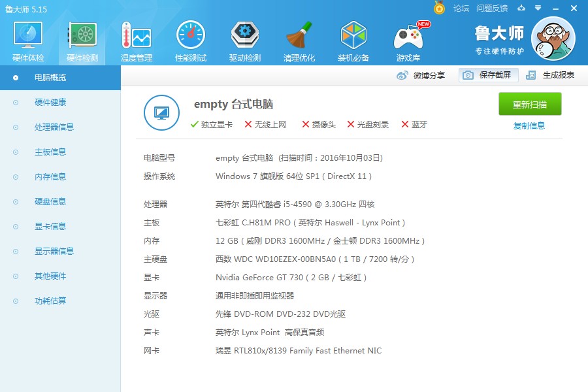Click motherboard text '七彩虹 C.H81M PRO'
The width and height of the screenshot is (588, 392).
click(253, 223)
